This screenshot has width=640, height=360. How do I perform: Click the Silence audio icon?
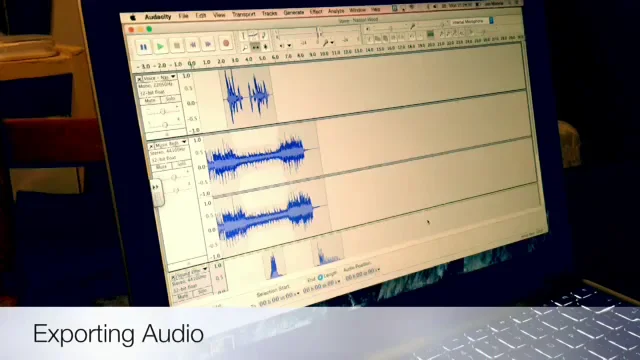[401, 37]
